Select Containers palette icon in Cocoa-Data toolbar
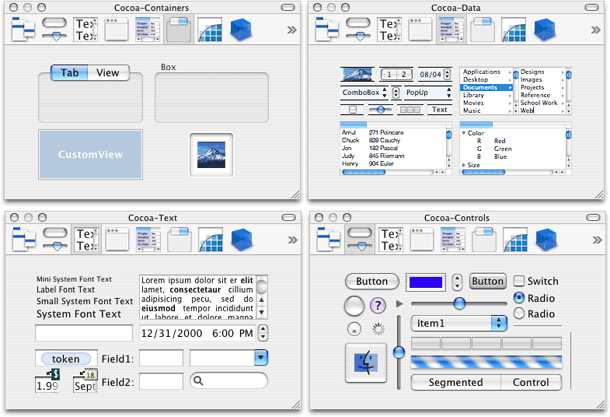The height and width of the screenshot is (417, 610). tap(482, 29)
